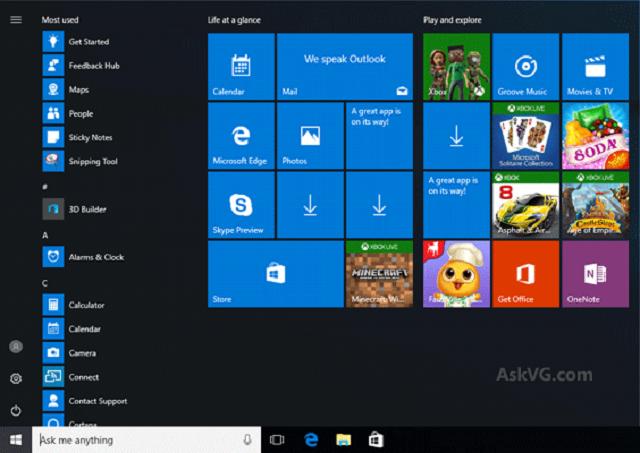Open Skype Preview tile
The height and width of the screenshot is (453, 640).
(241, 205)
